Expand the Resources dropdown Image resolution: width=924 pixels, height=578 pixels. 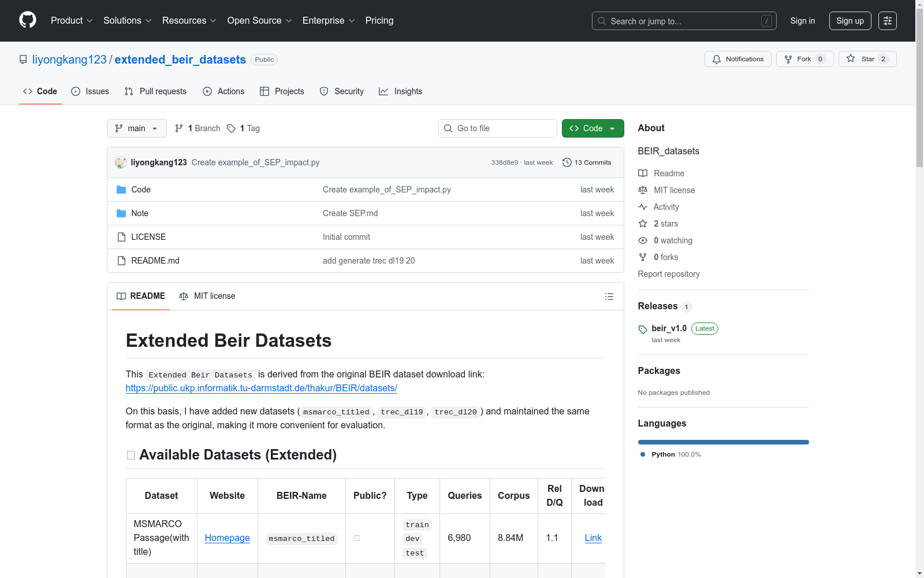point(189,21)
